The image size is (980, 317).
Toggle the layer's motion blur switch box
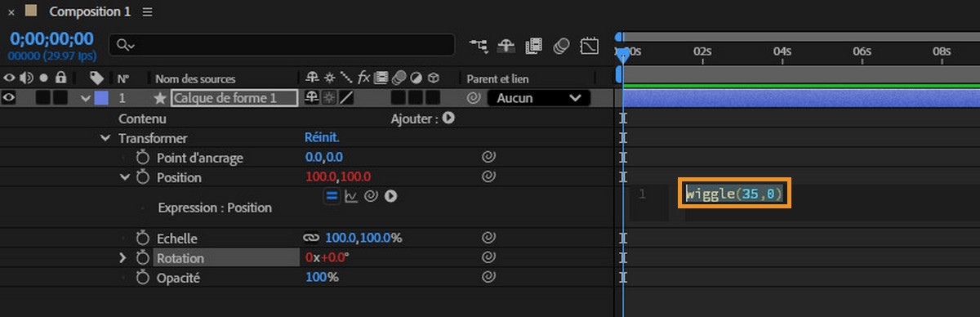point(398,98)
